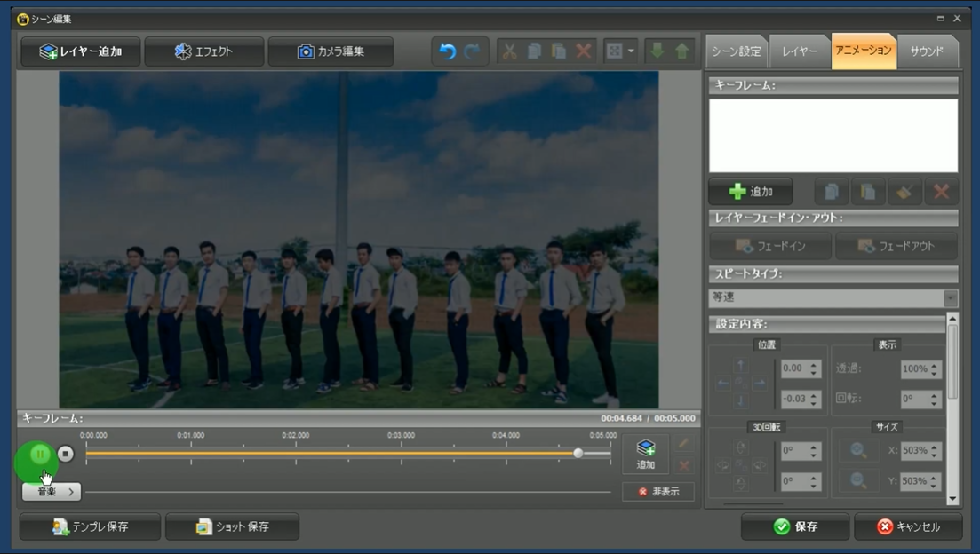
Task: Click the undo arrow icon
Action: pyautogui.click(x=448, y=51)
